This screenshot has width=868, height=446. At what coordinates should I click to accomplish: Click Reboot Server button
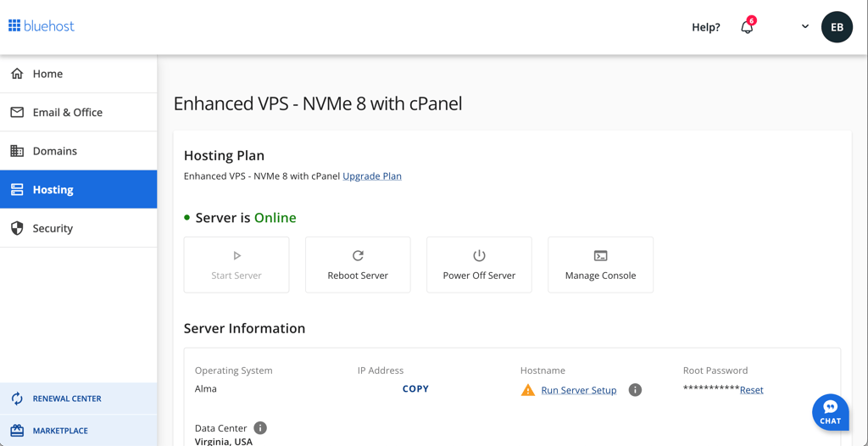pos(358,265)
